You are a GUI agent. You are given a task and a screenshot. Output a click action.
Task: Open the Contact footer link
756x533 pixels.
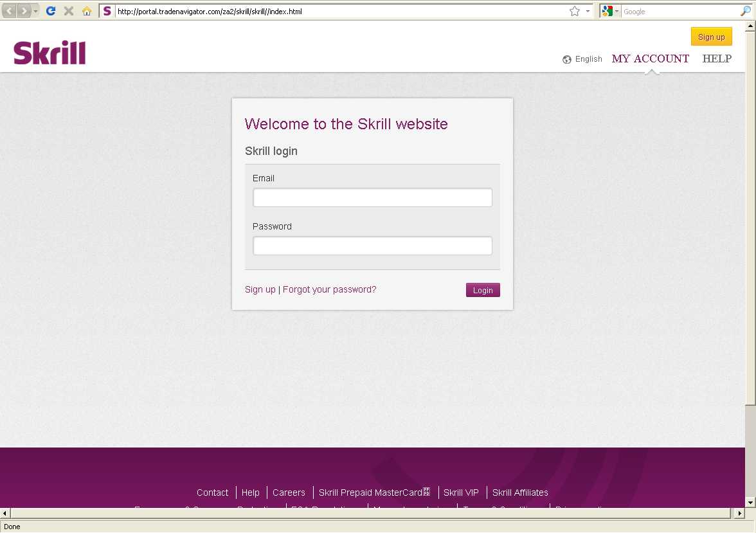coord(212,492)
